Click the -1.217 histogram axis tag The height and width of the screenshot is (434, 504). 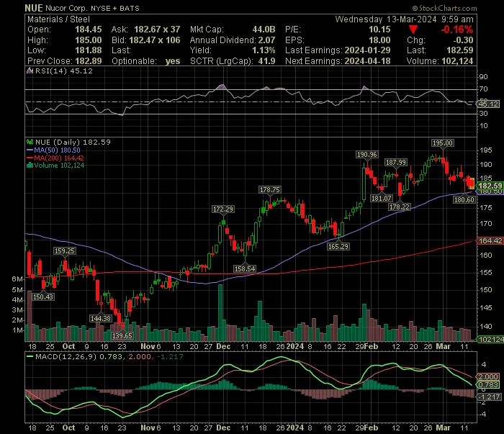pos(489,397)
